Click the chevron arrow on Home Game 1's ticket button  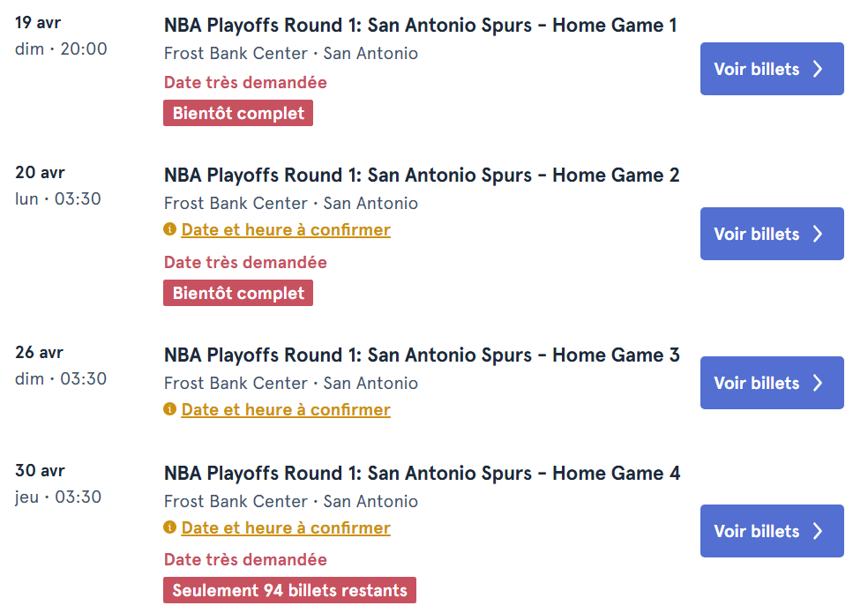pos(819,68)
